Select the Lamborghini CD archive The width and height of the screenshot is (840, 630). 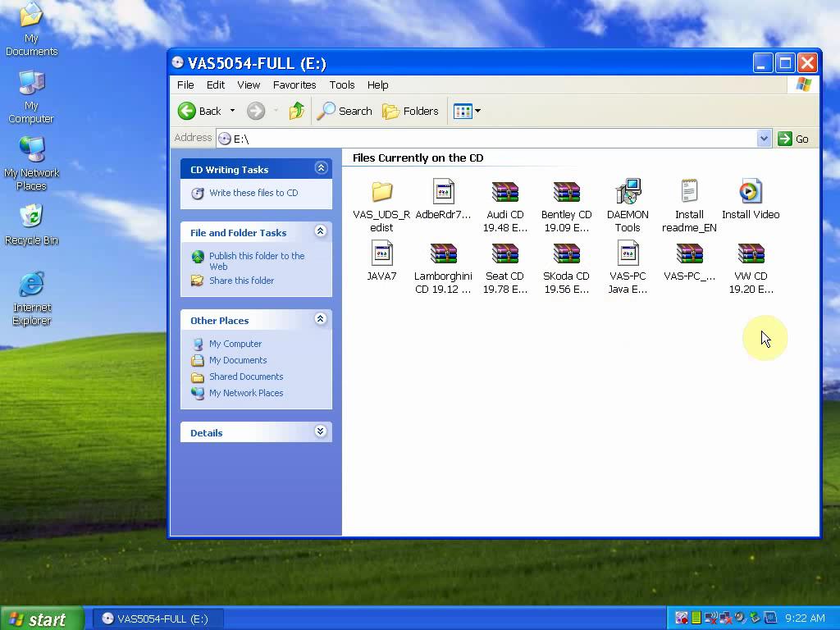[443, 253]
